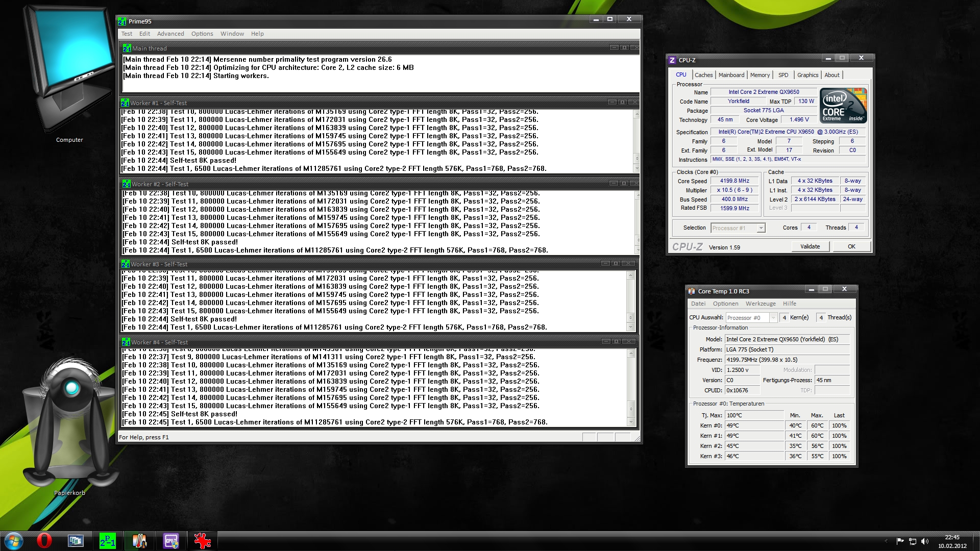Switch to the Caches tab in CPU-Z

point(703,74)
